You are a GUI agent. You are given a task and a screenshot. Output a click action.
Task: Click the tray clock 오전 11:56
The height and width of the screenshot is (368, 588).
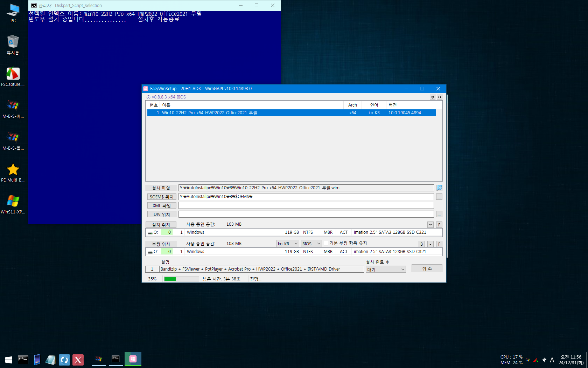tap(571, 360)
